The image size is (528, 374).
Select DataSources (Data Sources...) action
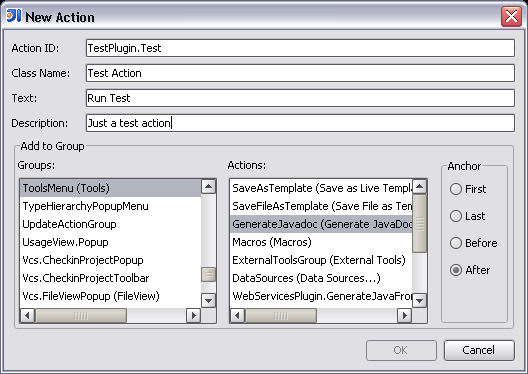321,278
